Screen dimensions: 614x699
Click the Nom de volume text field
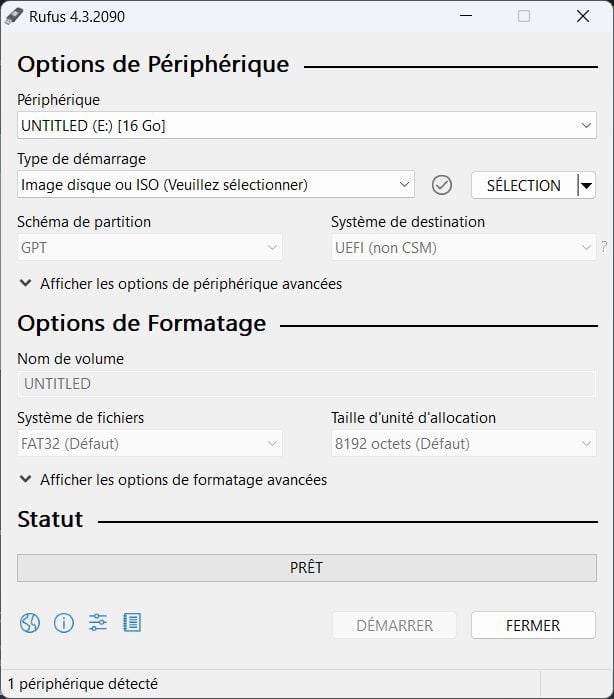coord(306,383)
